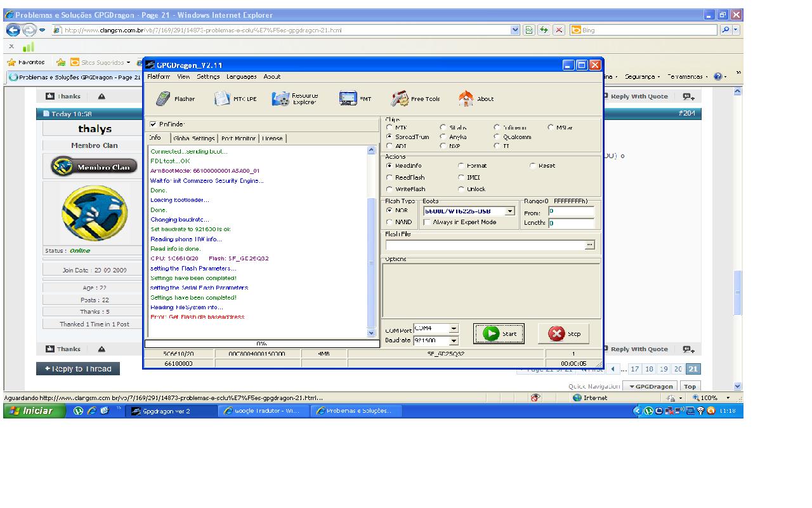Toggle the PinFinder checkbox

[154, 124]
